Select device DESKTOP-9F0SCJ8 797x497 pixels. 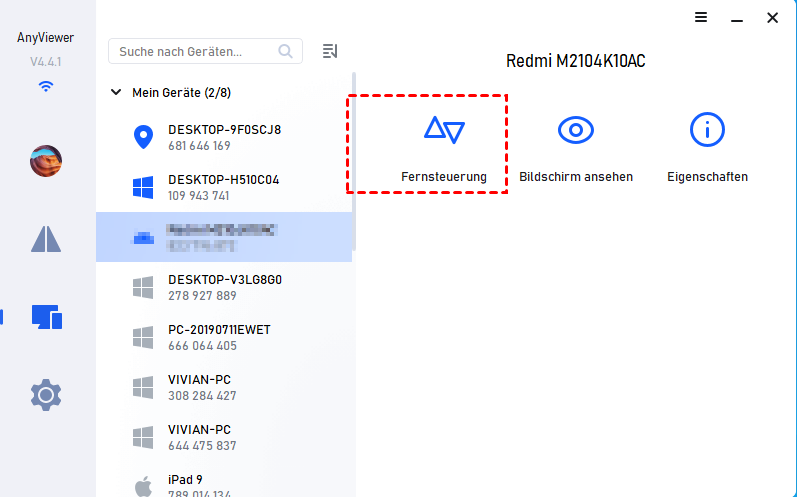224,137
